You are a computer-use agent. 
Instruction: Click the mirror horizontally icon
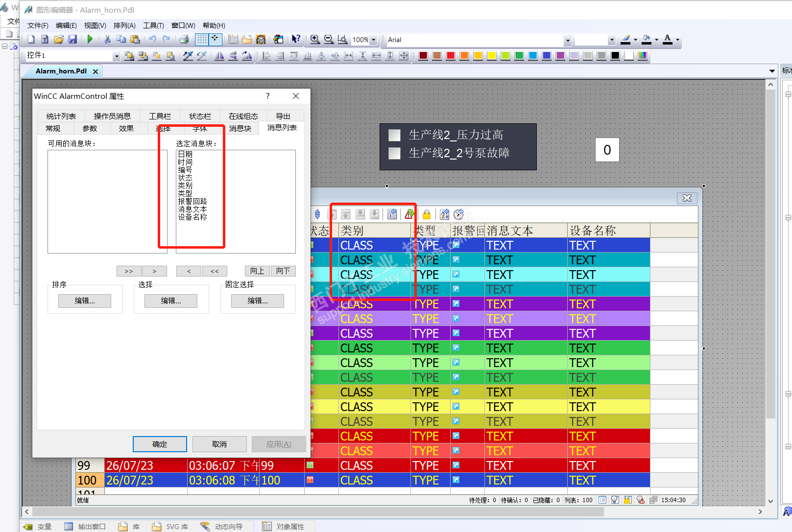(219, 56)
